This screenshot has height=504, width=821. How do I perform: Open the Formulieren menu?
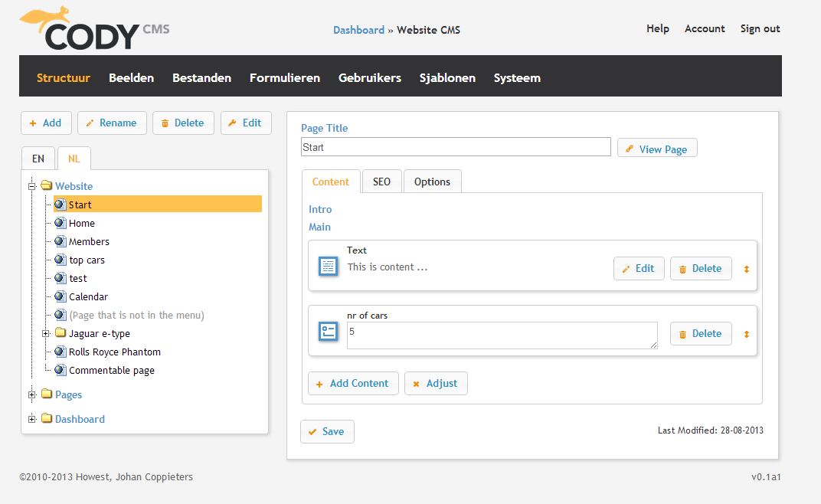[285, 77]
